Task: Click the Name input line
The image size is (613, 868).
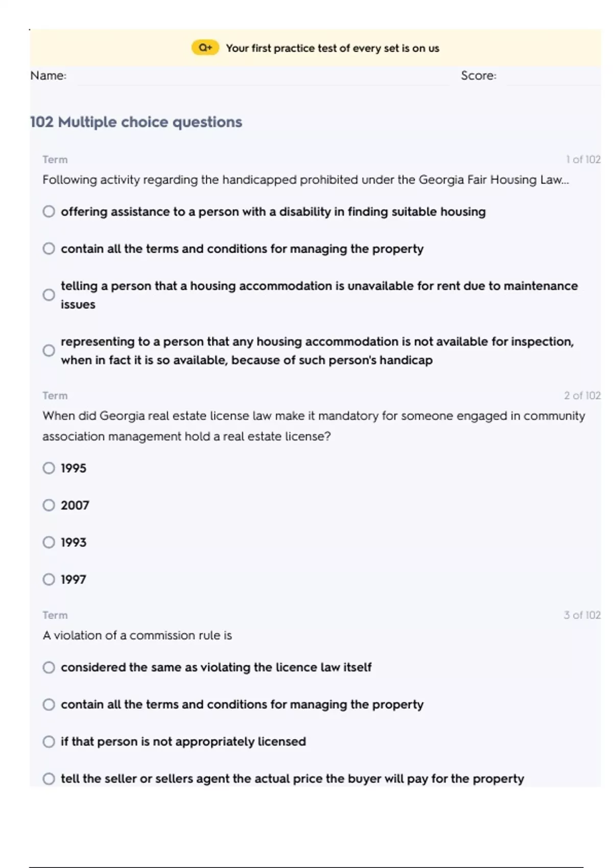Action: tap(261, 77)
